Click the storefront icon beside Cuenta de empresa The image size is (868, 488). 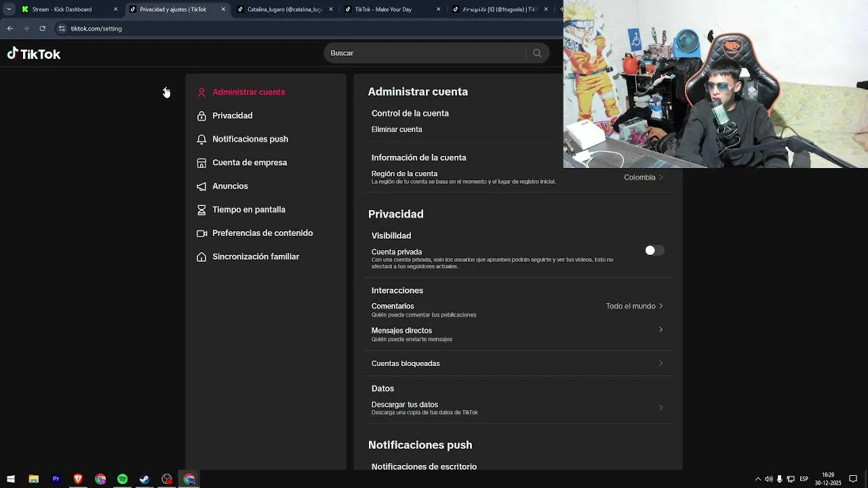(201, 163)
